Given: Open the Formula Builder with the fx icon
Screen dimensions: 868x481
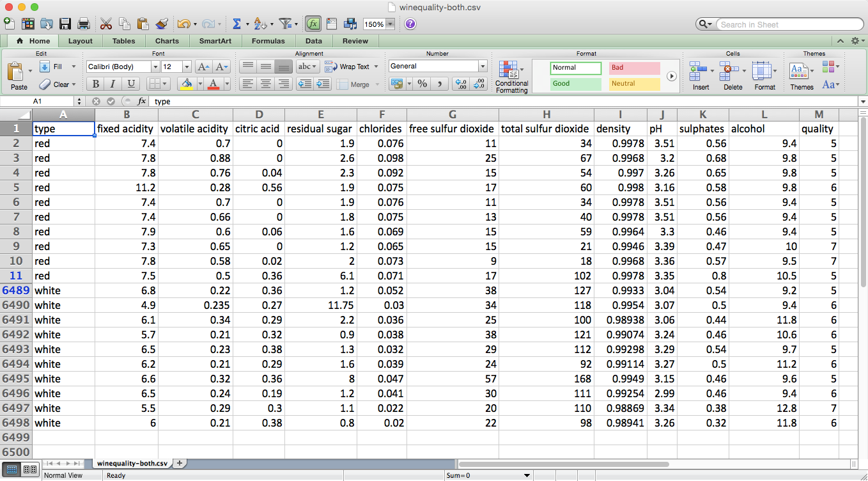Looking at the screenshot, I should point(313,23).
